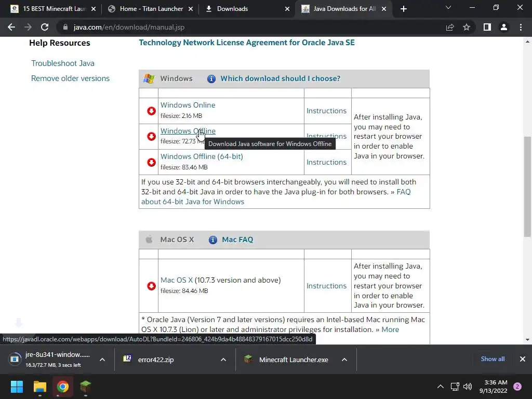Viewport: 532px width, 399px height.
Task: Open File Explorer from the taskbar
Action: click(x=39, y=387)
